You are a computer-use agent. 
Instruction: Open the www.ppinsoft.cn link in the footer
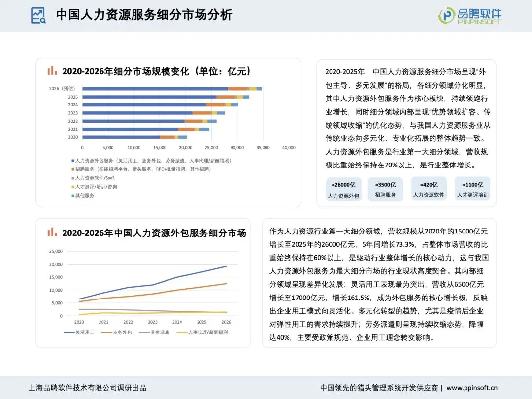[x=472, y=388]
